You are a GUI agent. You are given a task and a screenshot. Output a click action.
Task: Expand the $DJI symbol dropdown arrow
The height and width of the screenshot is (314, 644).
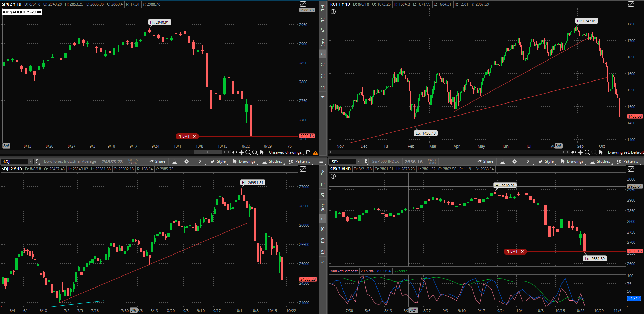30,161
